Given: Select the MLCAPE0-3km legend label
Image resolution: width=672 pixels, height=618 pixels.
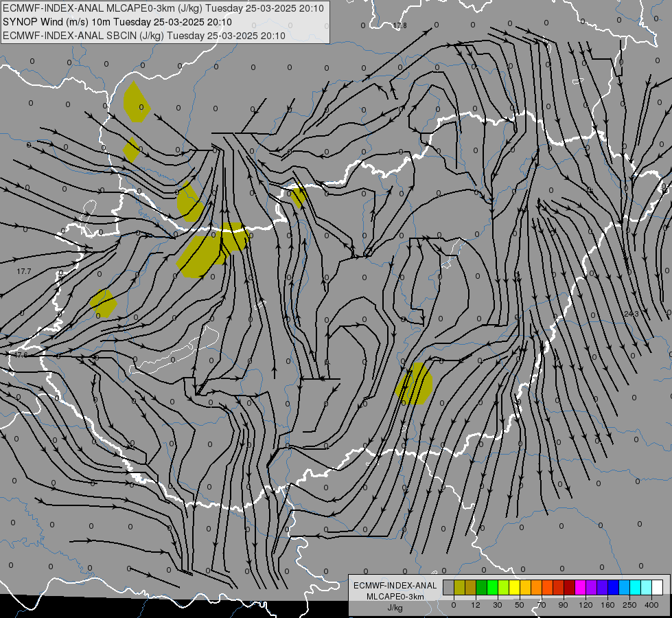Looking at the screenshot, I should (395, 597).
